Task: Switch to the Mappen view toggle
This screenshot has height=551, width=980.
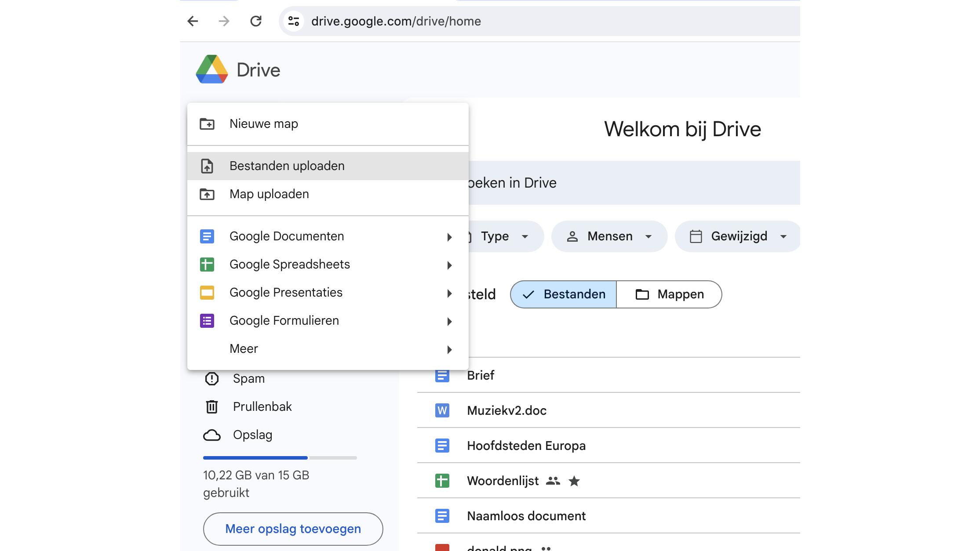Action: [x=669, y=294]
